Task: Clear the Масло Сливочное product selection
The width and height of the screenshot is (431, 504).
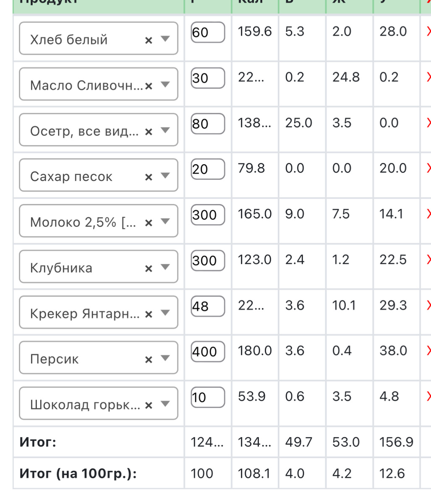Action: [148, 86]
